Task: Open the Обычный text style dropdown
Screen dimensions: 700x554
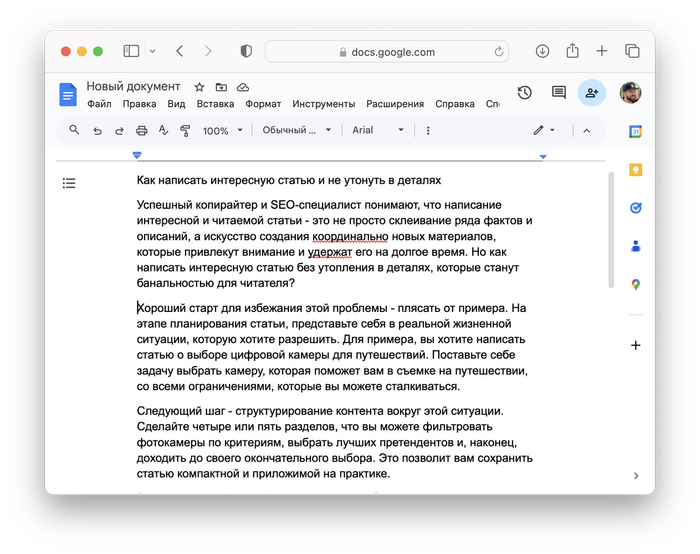Action: point(296,130)
